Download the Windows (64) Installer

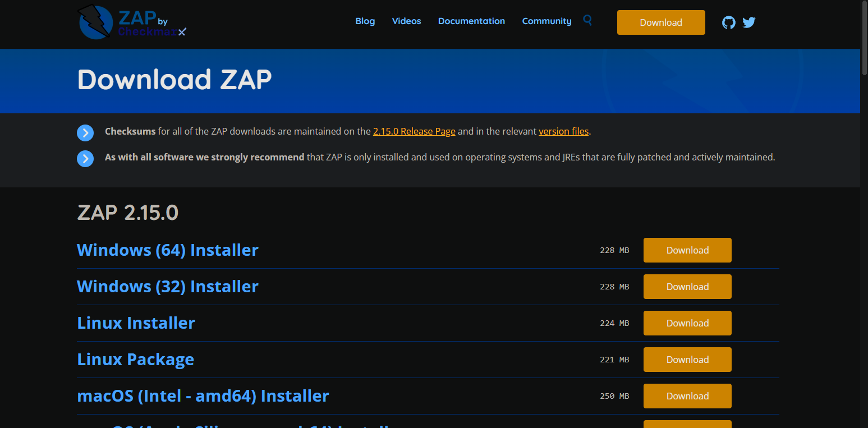687,250
